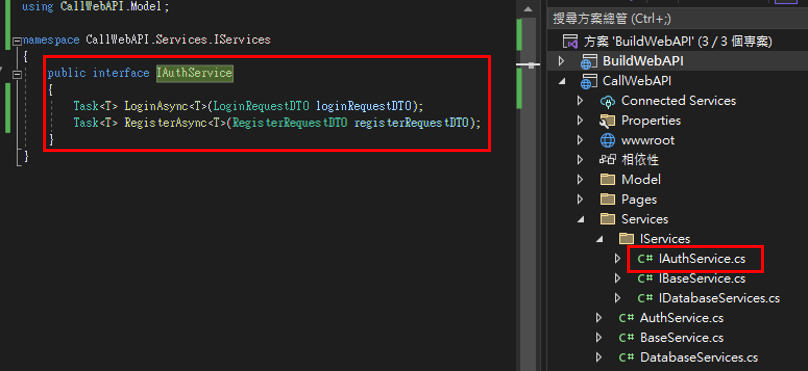Viewport: 808px width, 371px height.
Task: Click the Properties wrench icon
Action: [608, 121]
